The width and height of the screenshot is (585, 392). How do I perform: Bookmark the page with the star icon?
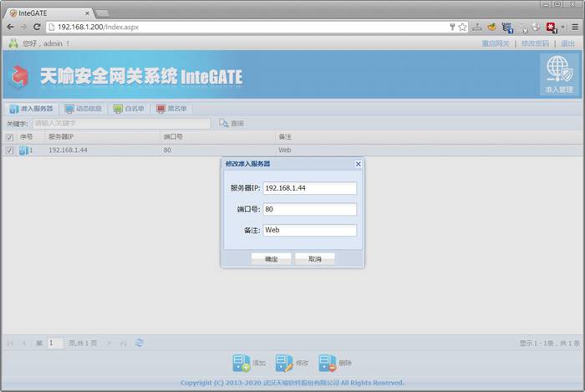(462, 27)
